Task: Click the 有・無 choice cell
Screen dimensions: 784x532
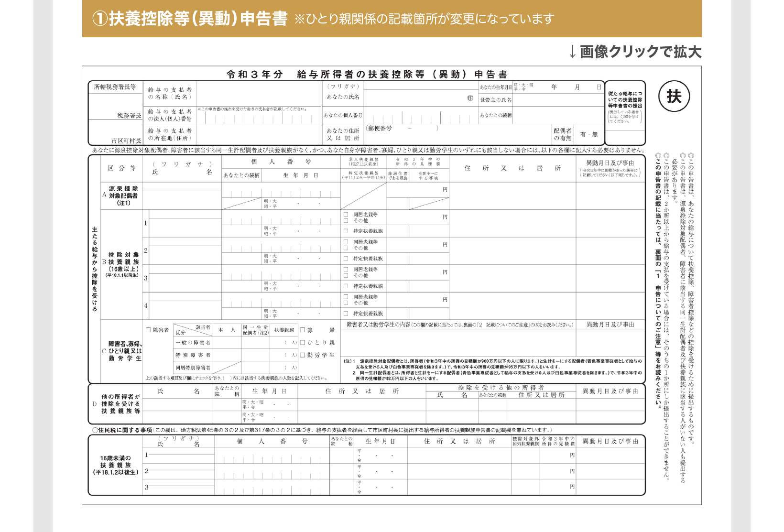Action: 588,134
